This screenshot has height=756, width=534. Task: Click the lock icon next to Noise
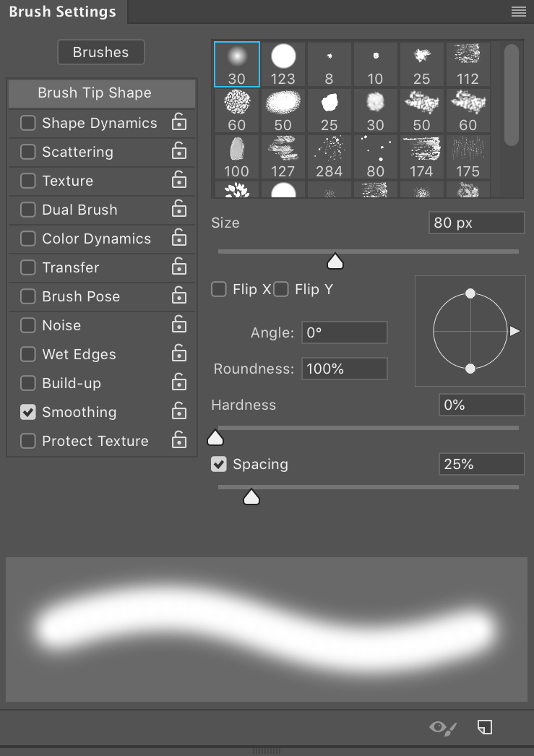[178, 325]
